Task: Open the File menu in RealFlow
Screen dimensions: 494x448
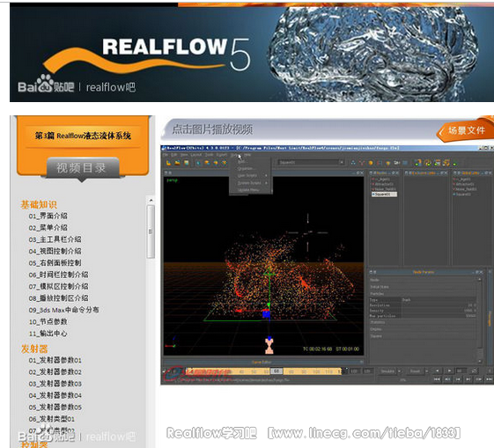Action: tap(166, 155)
